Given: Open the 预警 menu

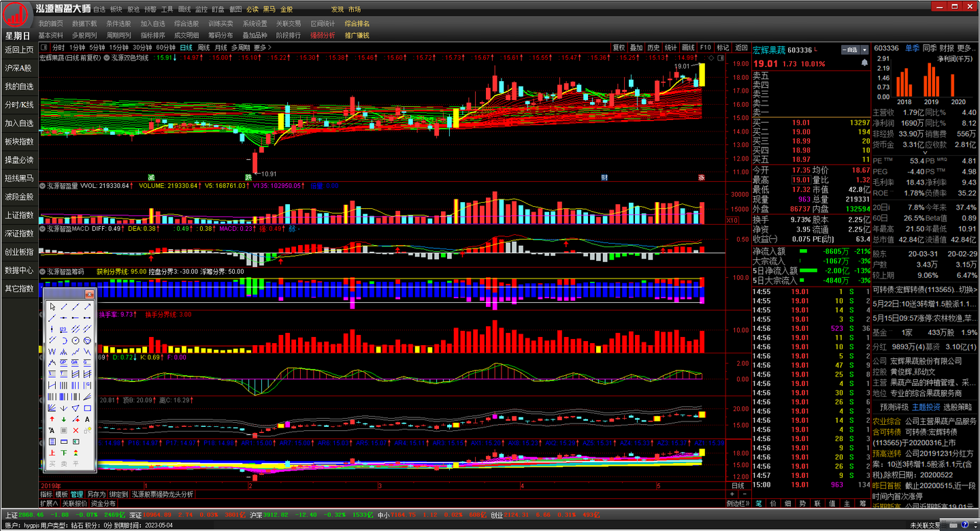Looking at the screenshot, I should [150, 10].
